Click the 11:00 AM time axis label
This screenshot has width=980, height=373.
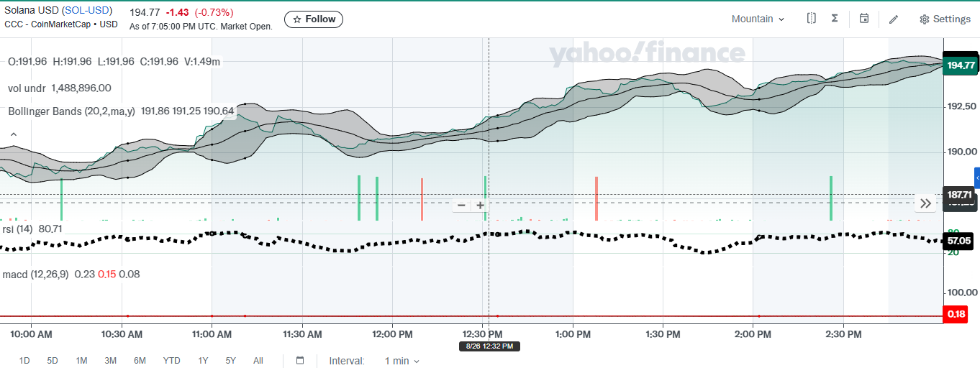tap(212, 334)
